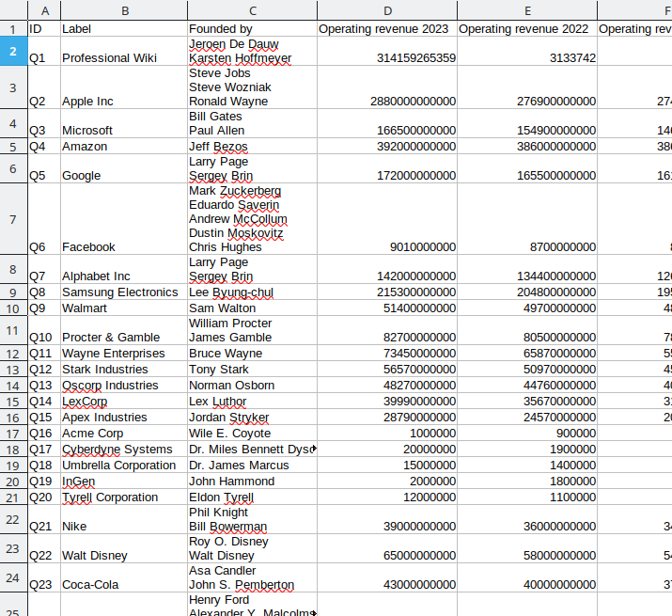The image size is (672, 616).
Task: Select the 'Apex Industries' cell
Action: coord(124,417)
